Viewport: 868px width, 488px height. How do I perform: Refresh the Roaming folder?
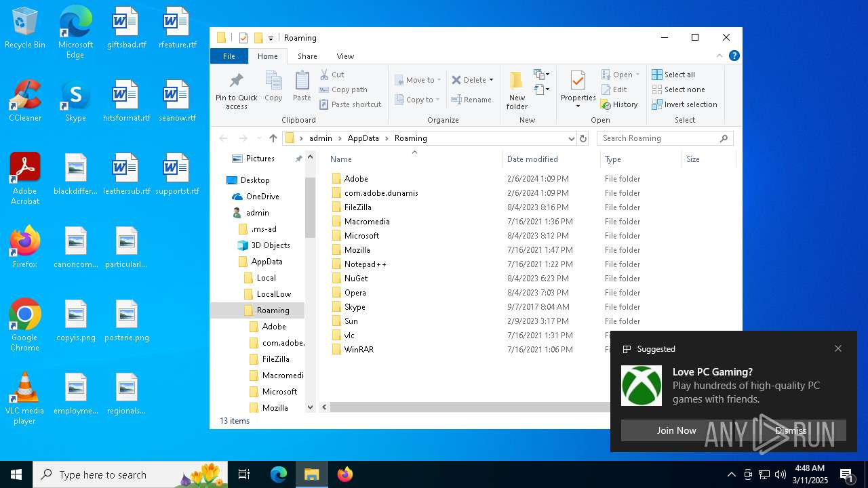coord(583,138)
